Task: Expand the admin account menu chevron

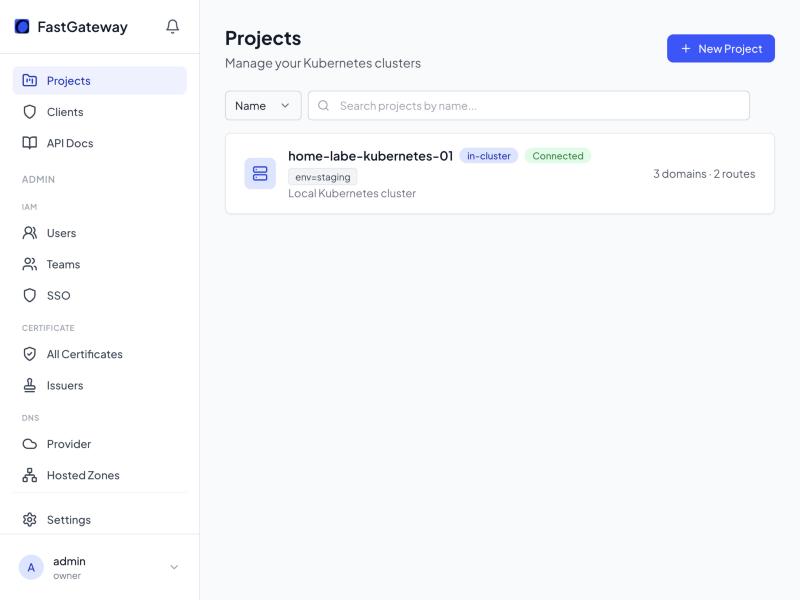Action: (x=174, y=567)
